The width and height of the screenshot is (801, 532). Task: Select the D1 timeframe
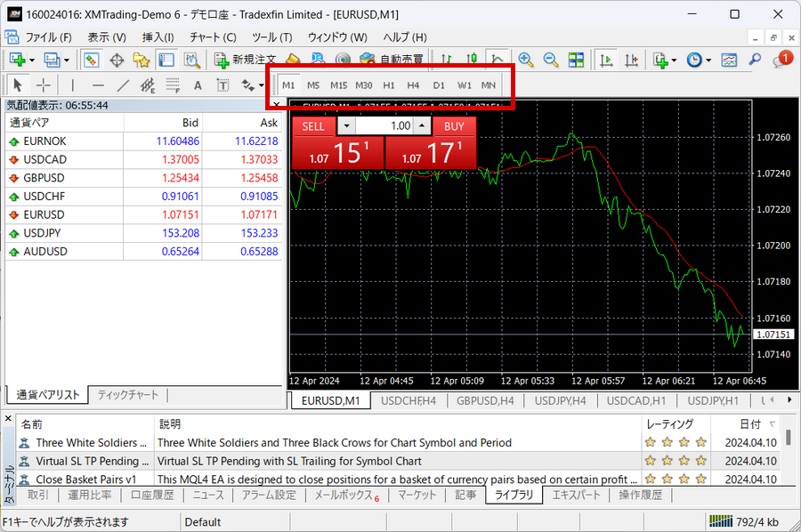pos(439,85)
